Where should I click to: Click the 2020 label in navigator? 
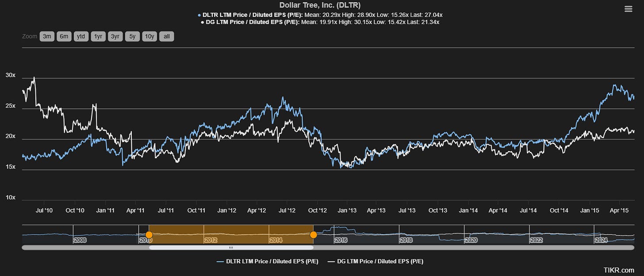(471, 240)
